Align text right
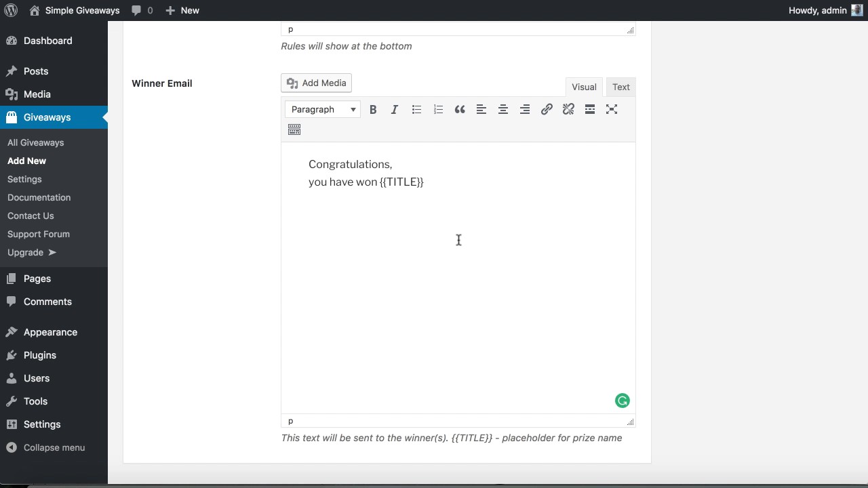Viewport: 868px width, 488px height. [x=525, y=109]
